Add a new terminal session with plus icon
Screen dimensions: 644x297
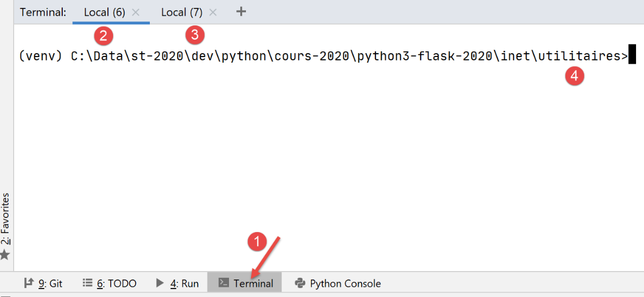tap(241, 11)
